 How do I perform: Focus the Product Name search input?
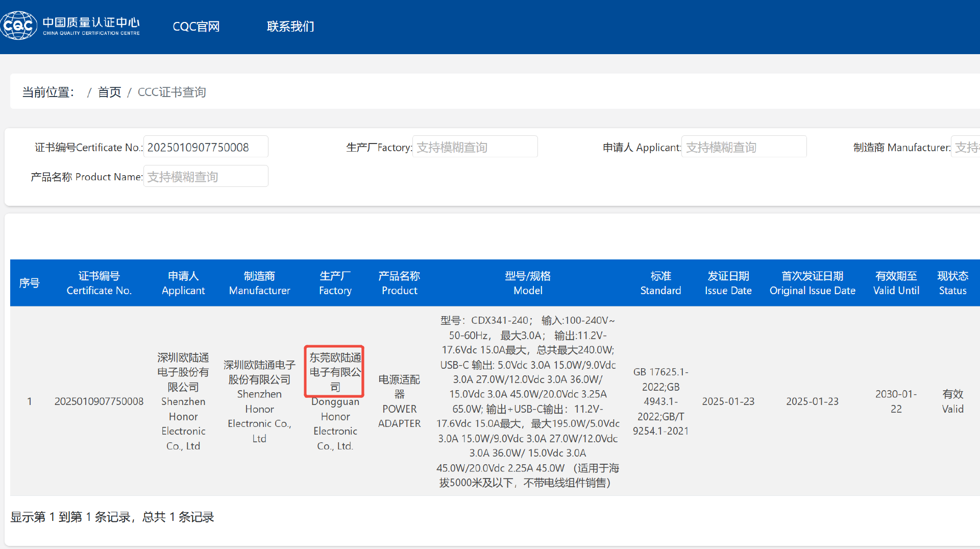click(x=206, y=176)
